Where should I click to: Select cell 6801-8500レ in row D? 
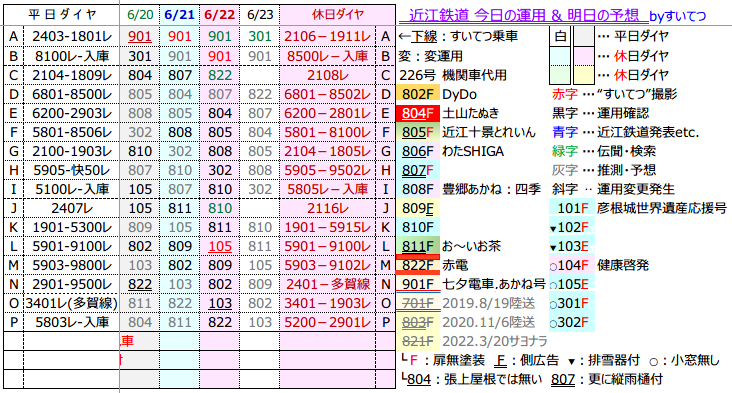point(72,94)
